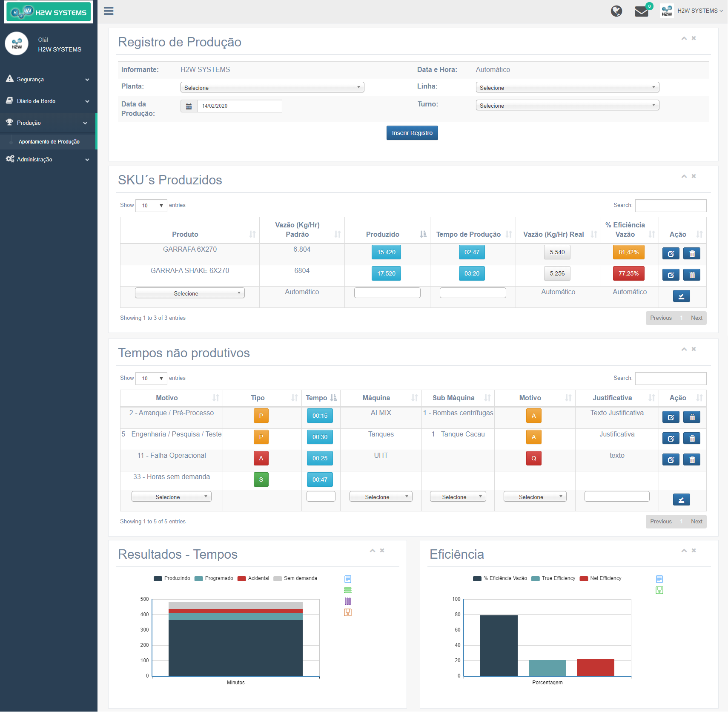Open Apontamento de Produção menu item
728x712 pixels.
49,142
